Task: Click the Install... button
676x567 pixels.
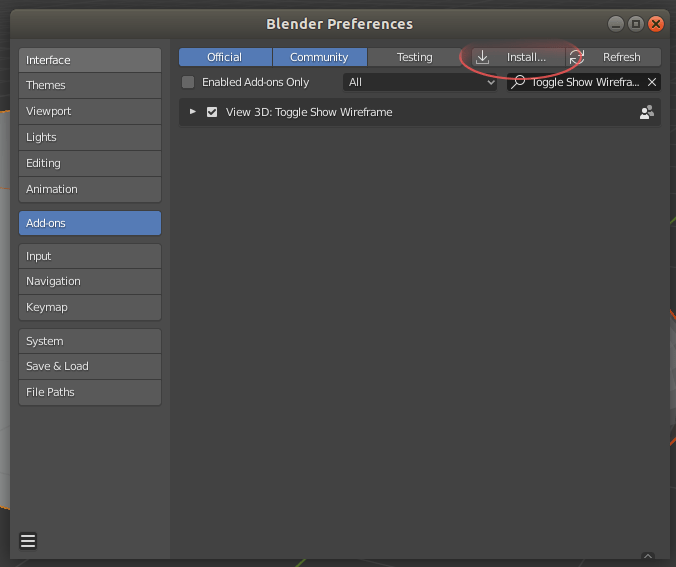Action: 518,57
